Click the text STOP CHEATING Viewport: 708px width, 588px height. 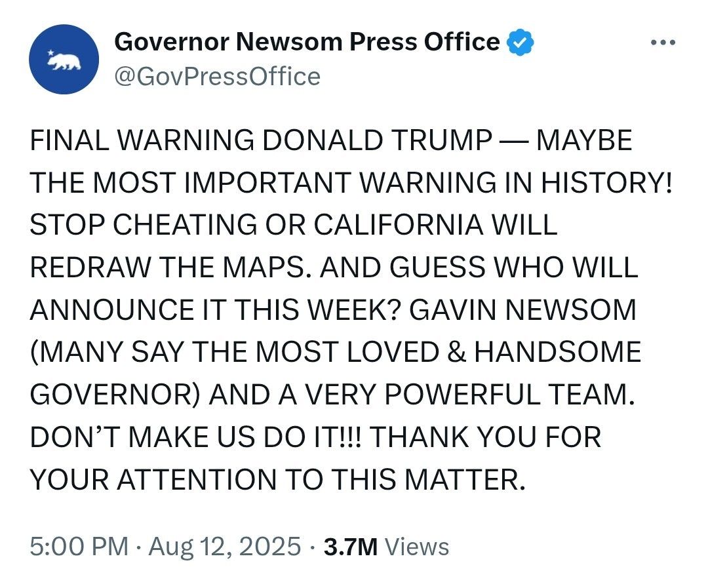coord(144,226)
